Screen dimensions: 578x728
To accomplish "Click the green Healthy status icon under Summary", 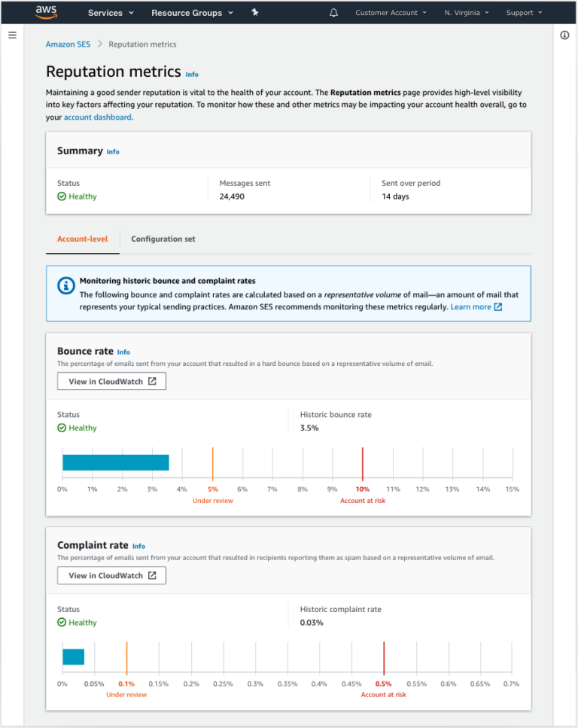I will [61, 196].
